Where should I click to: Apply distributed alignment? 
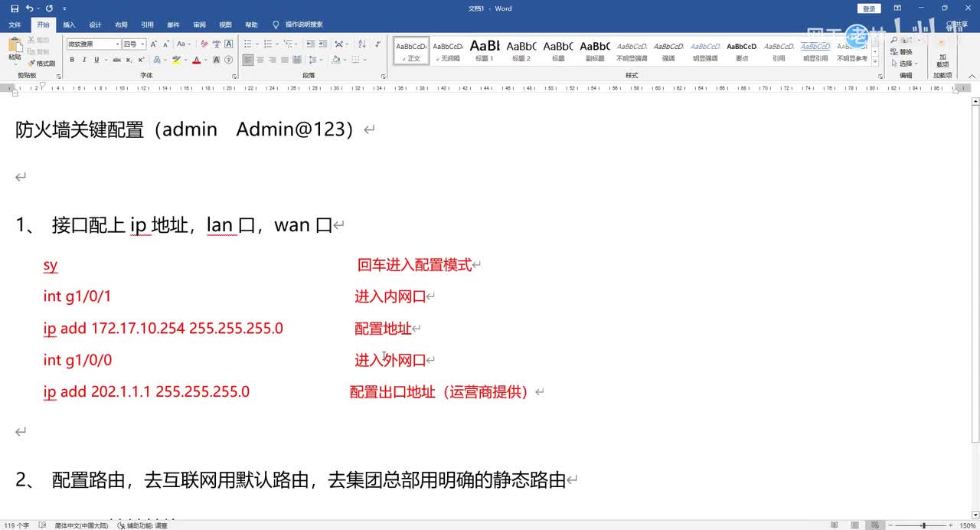[x=297, y=60]
